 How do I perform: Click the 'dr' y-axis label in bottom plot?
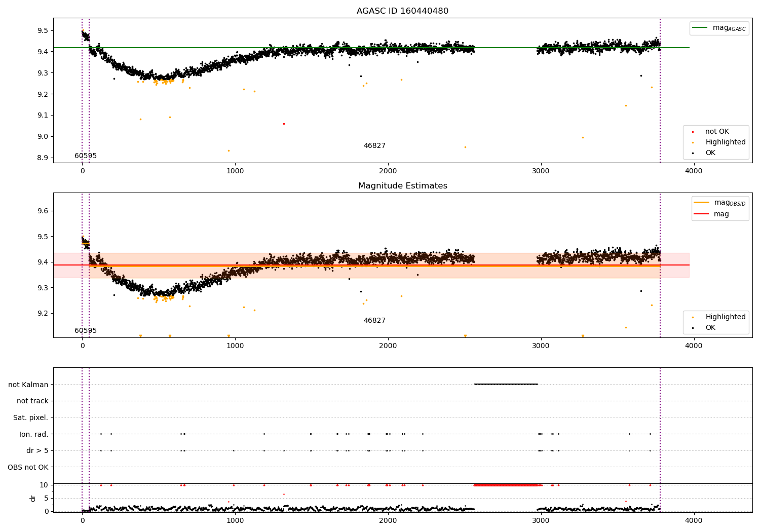click(33, 498)
